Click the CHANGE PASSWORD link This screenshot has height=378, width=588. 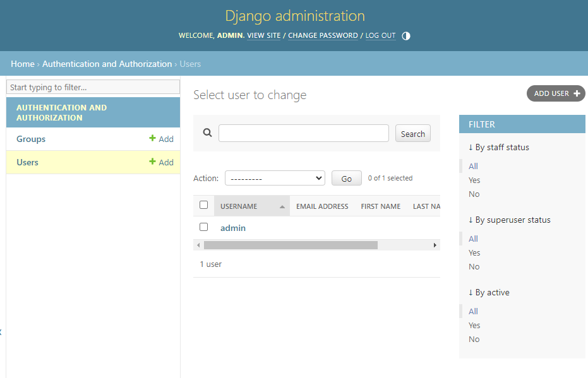point(323,35)
